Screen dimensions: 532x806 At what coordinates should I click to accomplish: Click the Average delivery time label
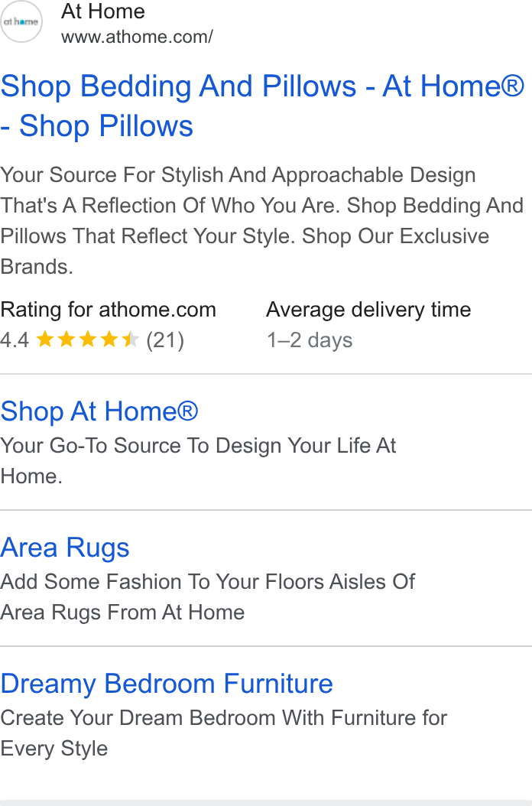(x=368, y=310)
